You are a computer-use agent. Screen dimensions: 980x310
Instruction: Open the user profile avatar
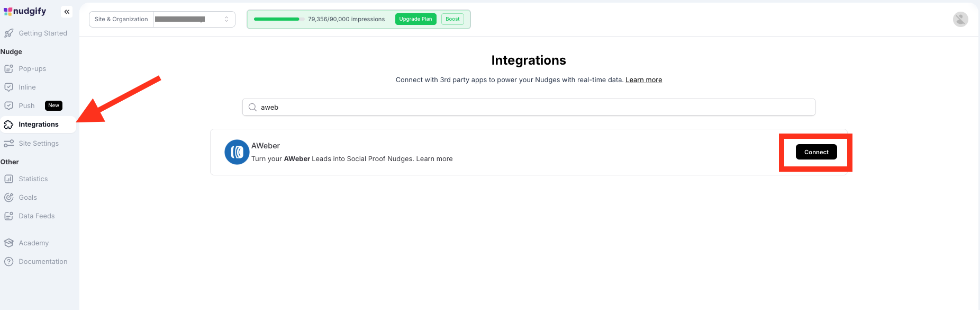click(x=960, y=20)
